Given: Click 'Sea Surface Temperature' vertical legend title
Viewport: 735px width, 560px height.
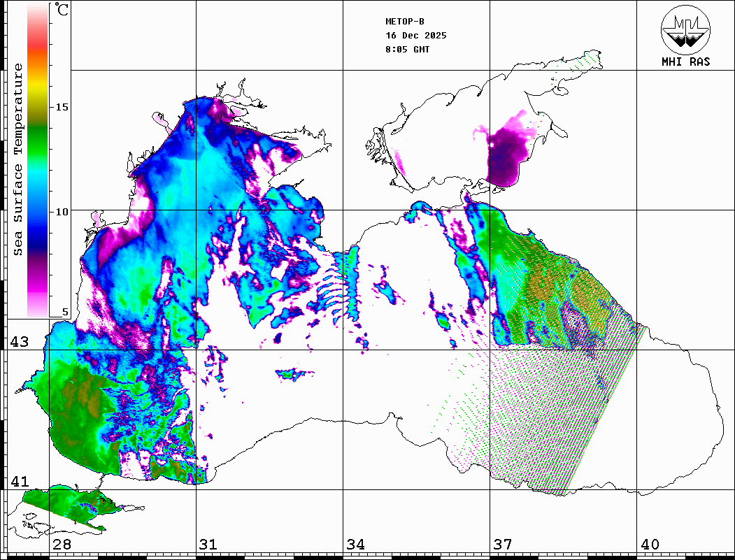Looking at the screenshot, I should coord(18,159).
